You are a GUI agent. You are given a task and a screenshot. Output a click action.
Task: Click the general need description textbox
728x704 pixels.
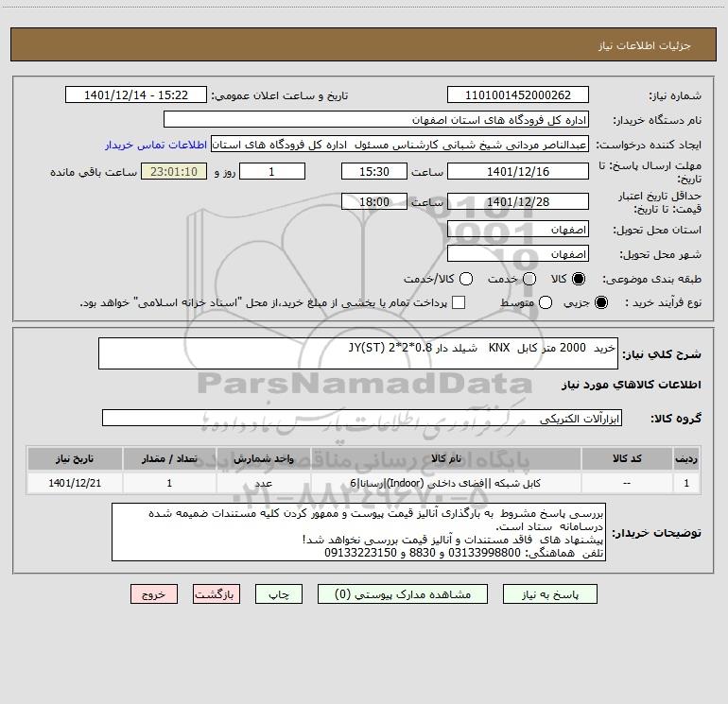pos(358,353)
